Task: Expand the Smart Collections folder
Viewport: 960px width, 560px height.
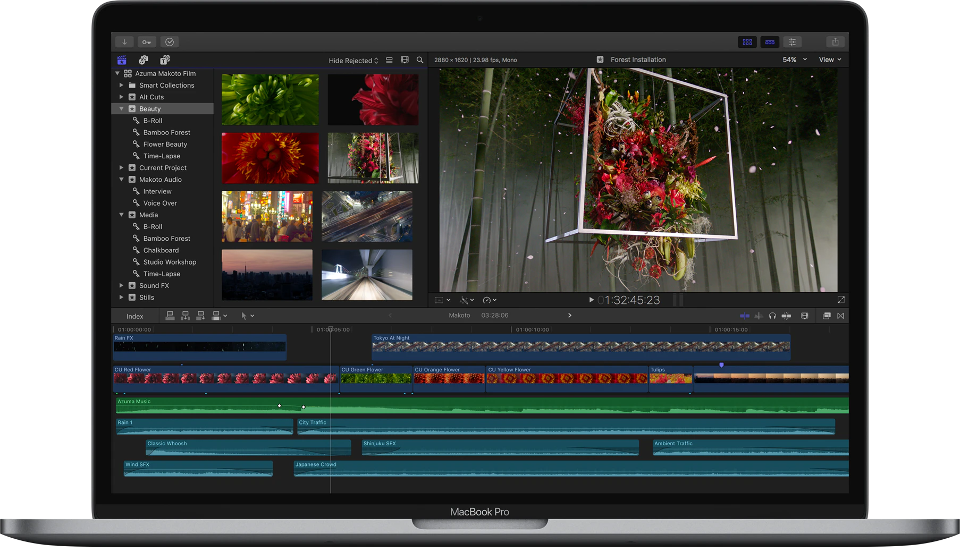Action: tap(121, 85)
